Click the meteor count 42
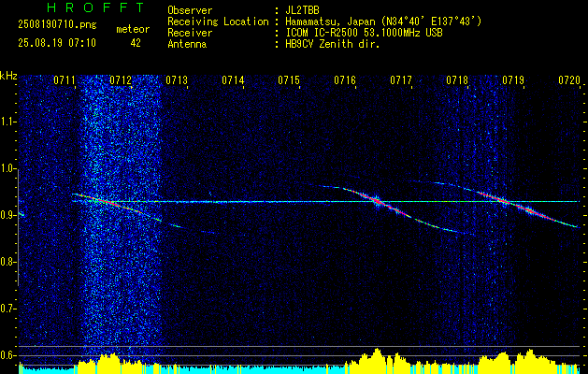This screenshot has width=588, height=374. (136, 43)
